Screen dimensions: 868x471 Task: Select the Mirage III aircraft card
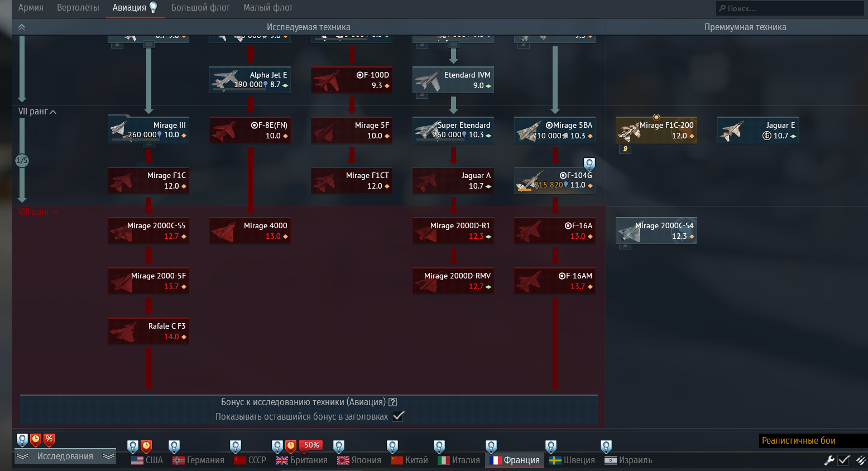tap(148, 130)
